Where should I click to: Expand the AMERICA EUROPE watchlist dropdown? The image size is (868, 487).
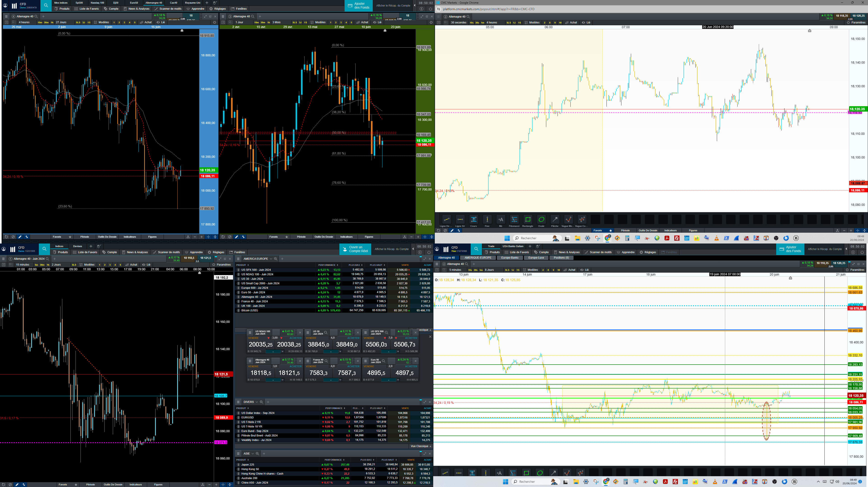coord(271,259)
